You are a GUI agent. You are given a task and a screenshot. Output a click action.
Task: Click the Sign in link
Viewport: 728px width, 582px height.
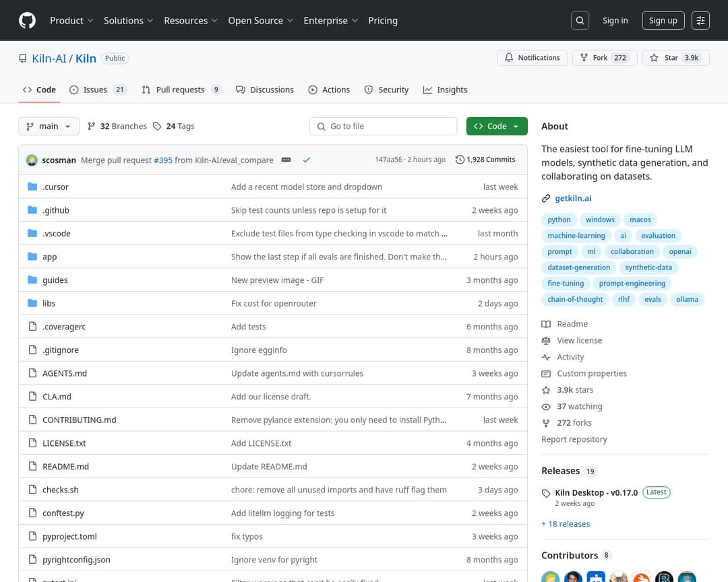coord(615,20)
